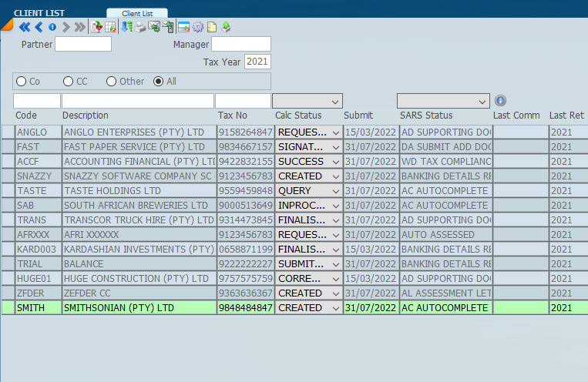Viewport: 588px width, 382px height.
Task: Click into the Partner input field
Action: [x=82, y=44]
